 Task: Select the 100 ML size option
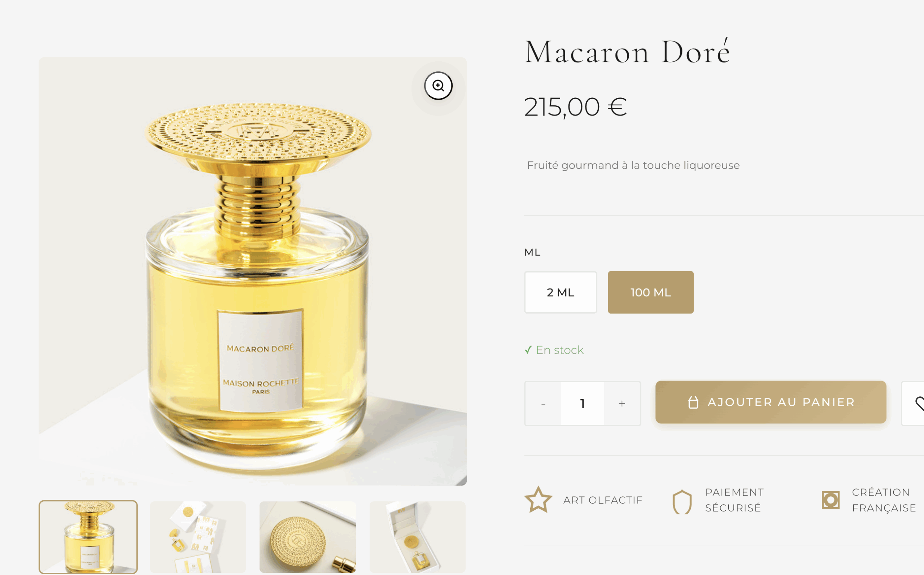(x=650, y=292)
